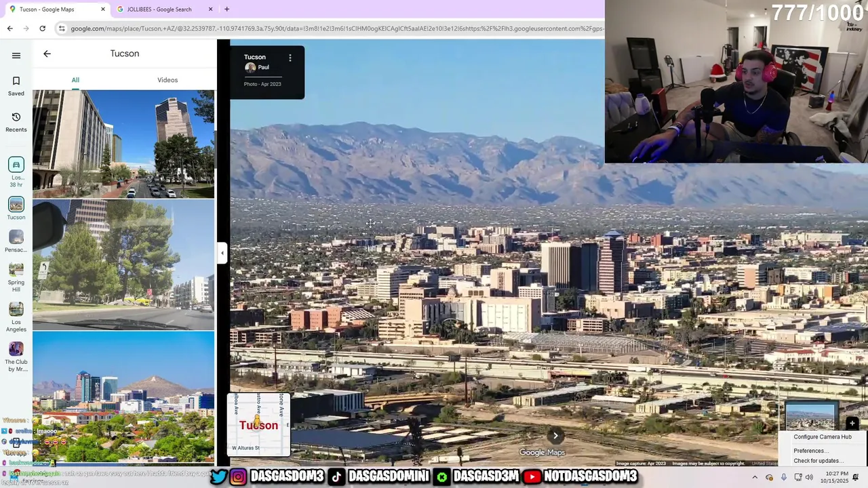
Task: Close the JOLLIBEES Google Search tab
Action: pyautogui.click(x=210, y=9)
